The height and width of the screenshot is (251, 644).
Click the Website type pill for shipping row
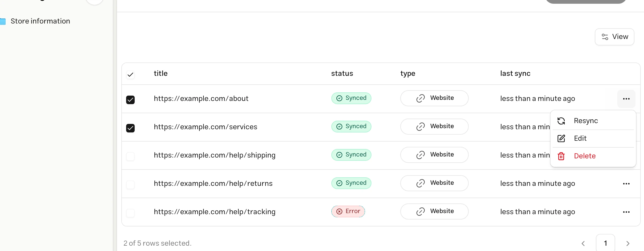tap(434, 155)
